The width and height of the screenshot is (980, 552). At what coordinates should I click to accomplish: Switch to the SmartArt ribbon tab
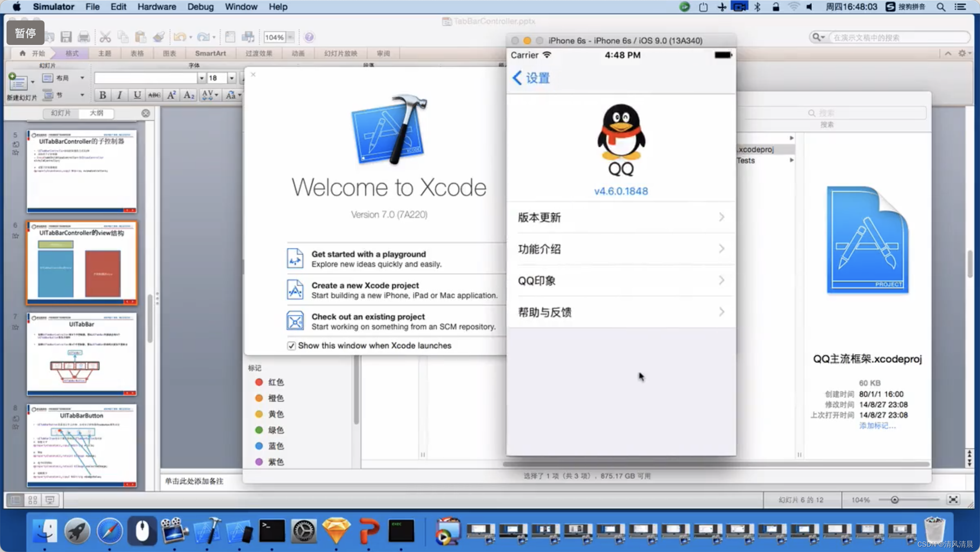pos(210,53)
